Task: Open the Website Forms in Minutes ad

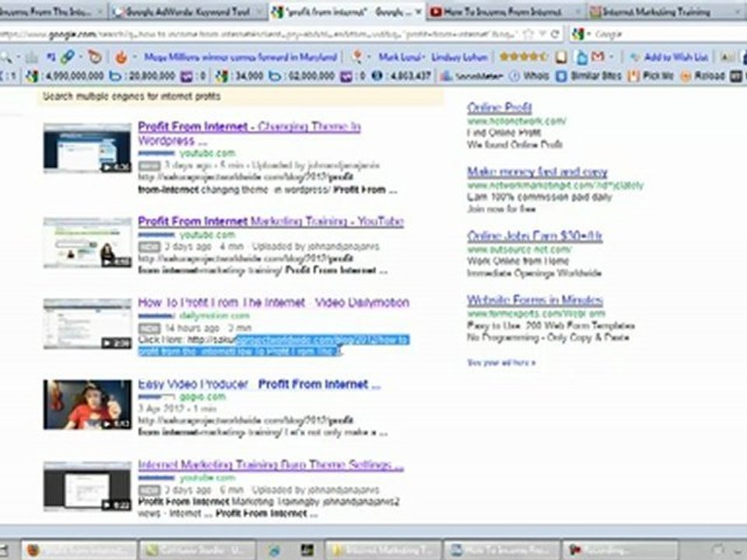Action: coord(535,300)
